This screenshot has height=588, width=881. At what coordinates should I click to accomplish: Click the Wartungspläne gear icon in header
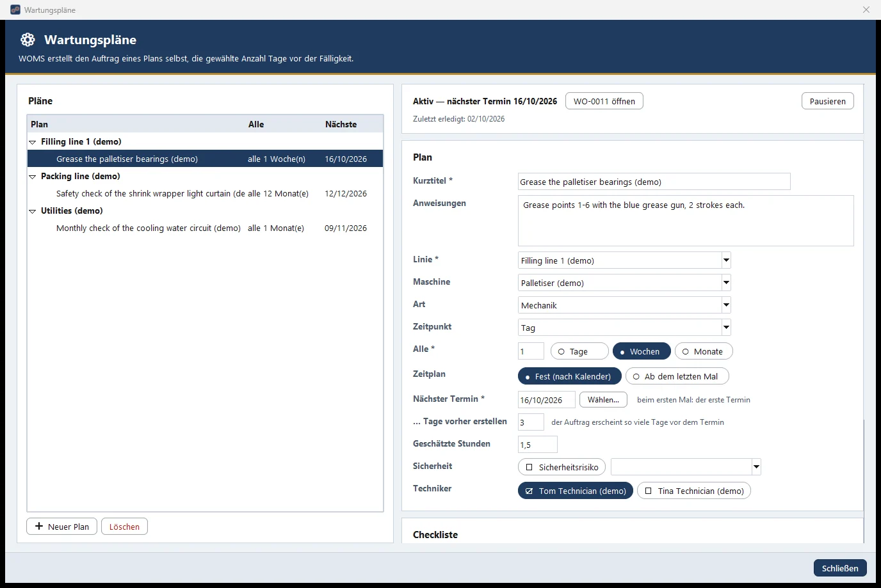pyautogui.click(x=28, y=40)
